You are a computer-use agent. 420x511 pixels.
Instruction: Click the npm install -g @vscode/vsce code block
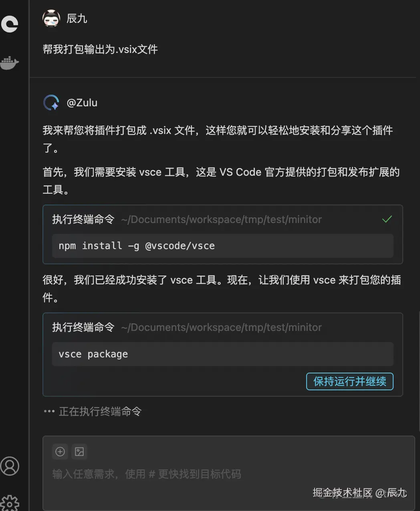(223, 246)
